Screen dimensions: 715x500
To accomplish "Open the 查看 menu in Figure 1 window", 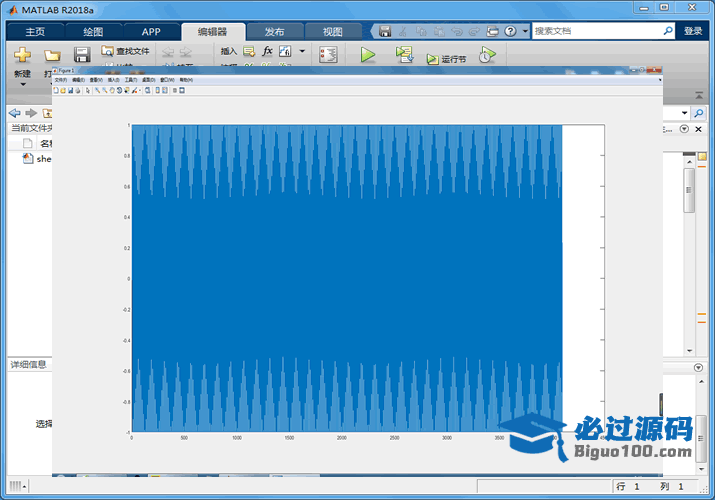I will (x=96, y=80).
